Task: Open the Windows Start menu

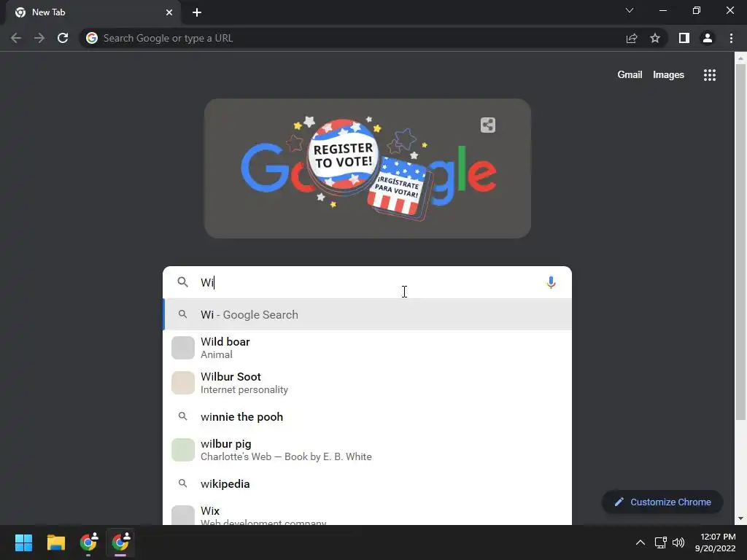Action: click(x=23, y=542)
